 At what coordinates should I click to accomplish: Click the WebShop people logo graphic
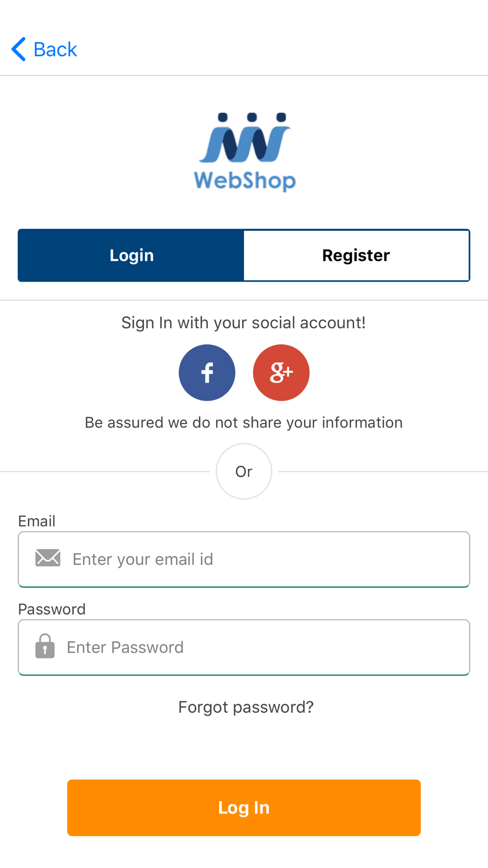(245, 138)
